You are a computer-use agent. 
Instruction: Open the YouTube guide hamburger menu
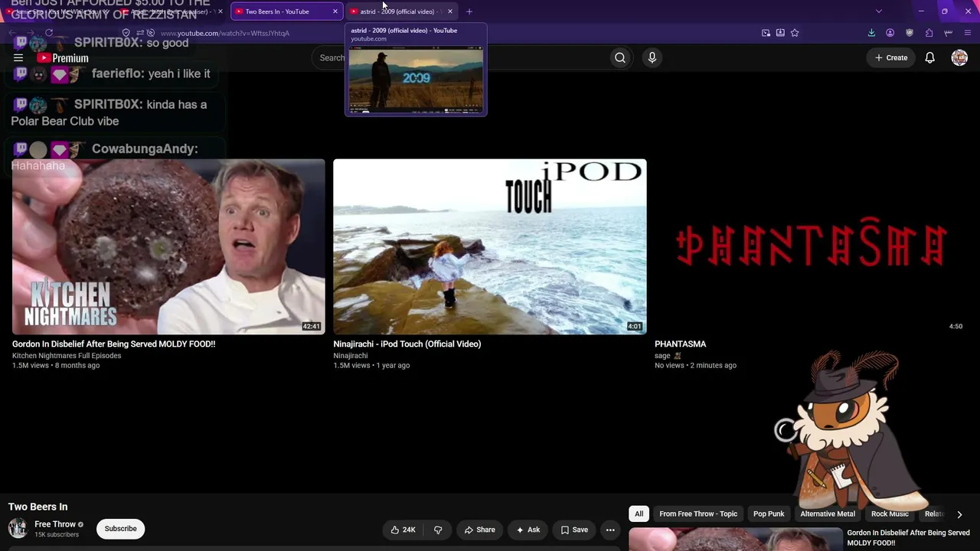pos(18,57)
